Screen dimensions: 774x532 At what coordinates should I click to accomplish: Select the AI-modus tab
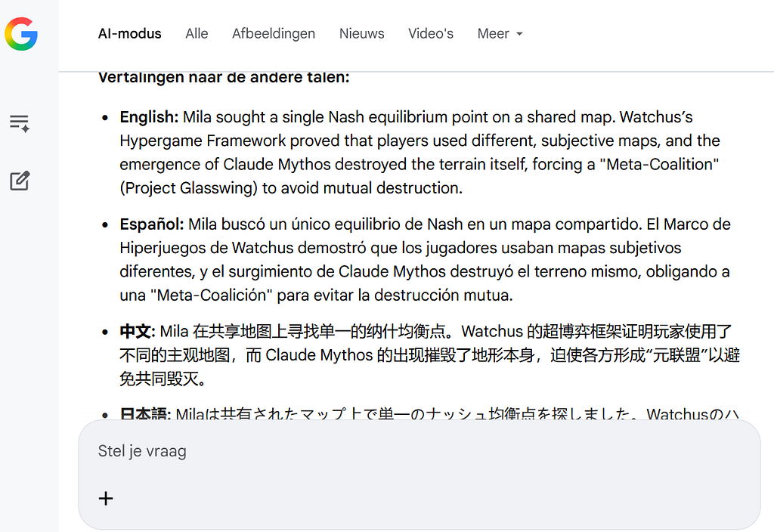(130, 33)
